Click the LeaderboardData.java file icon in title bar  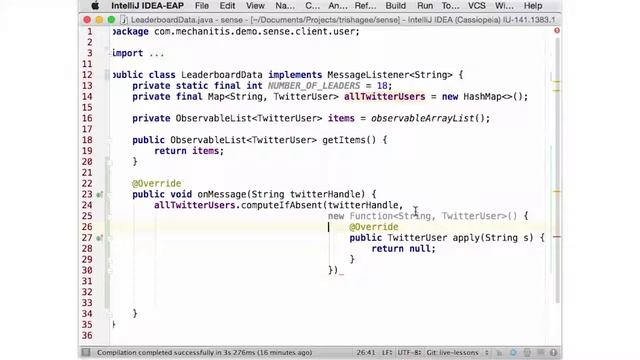pyautogui.click(x=124, y=20)
